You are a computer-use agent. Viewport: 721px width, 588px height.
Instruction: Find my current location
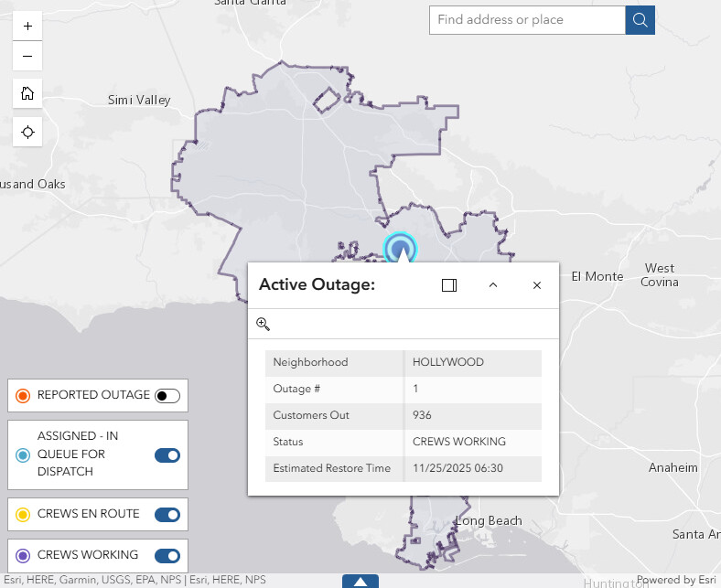(27, 133)
